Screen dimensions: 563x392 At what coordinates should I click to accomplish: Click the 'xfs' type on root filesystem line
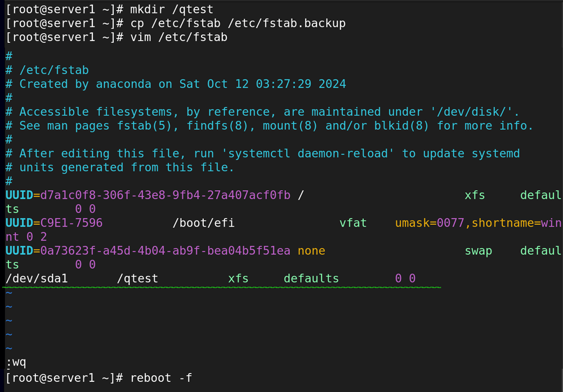(x=475, y=196)
